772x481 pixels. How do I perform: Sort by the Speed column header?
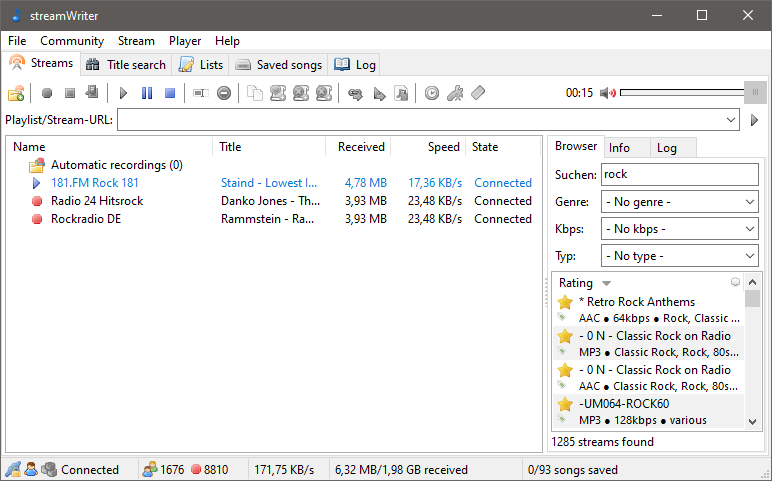pyautogui.click(x=428, y=147)
